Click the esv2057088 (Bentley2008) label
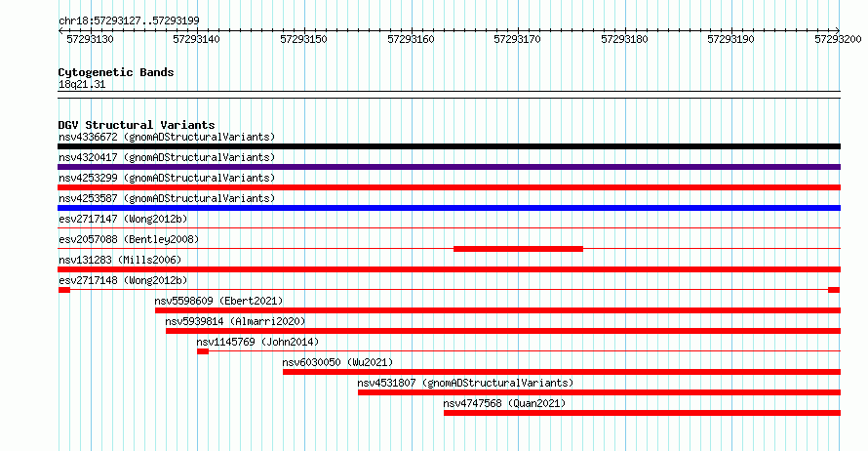868x451 pixels. click(129, 239)
